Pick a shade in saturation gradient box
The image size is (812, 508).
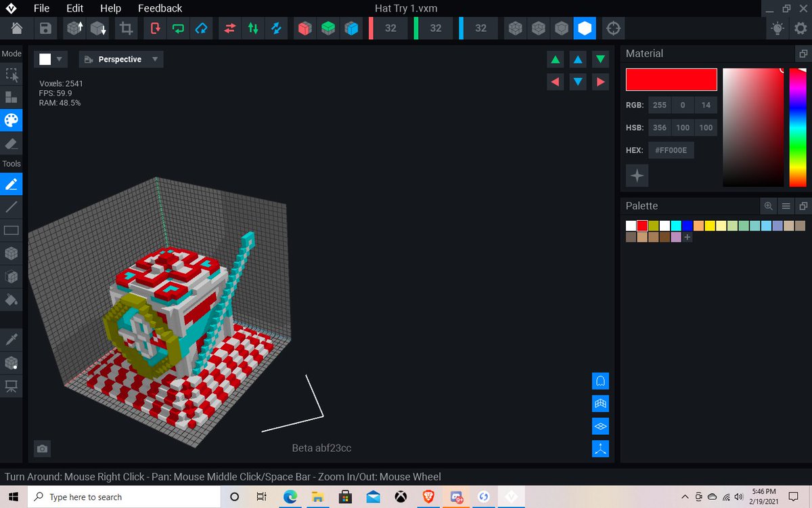coord(753,127)
